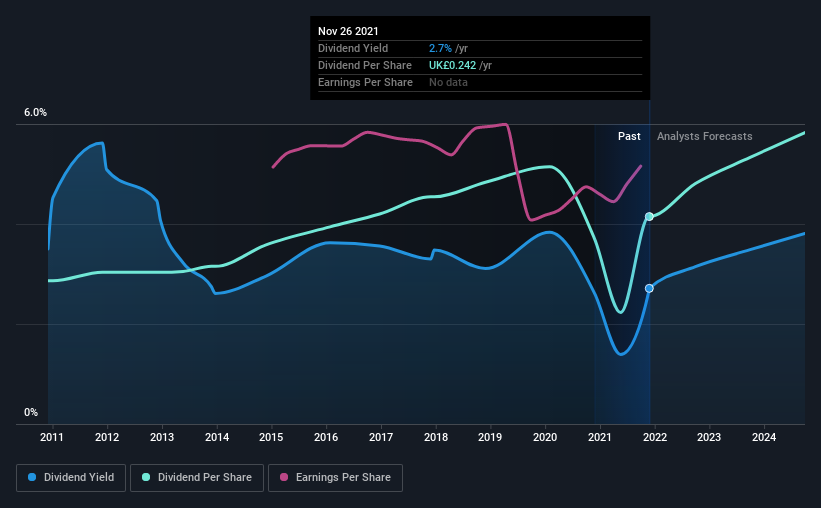Screen dimensions: 821x508
Task: Click the 2024 x-axis year label
Action: [764, 437]
